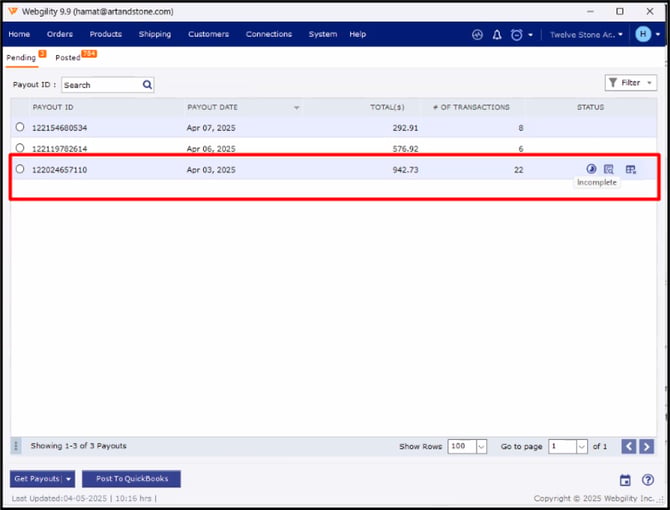The width and height of the screenshot is (670, 510).
Task: Click Showing 1-3 of 3 Payouts text
Action: 79,446
